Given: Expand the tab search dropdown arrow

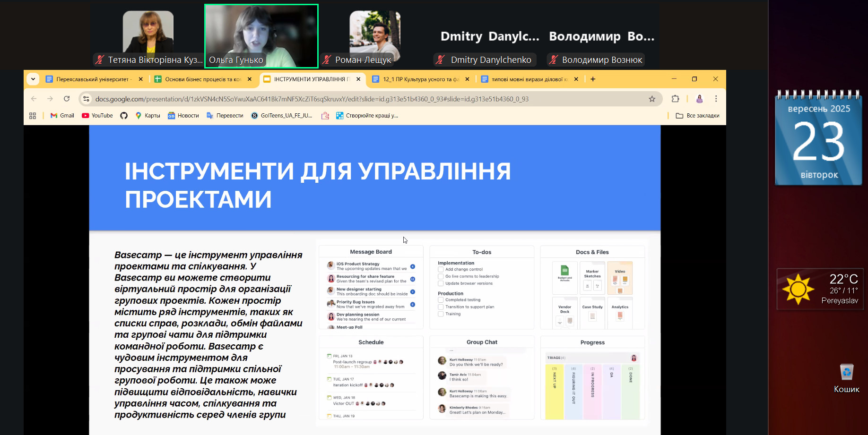Looking at the screenshot, I should 33,79.
